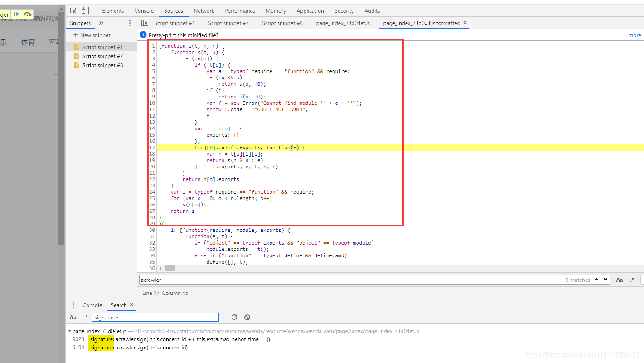
Task: Activate the inspect element picker icon
Action: 73,10
